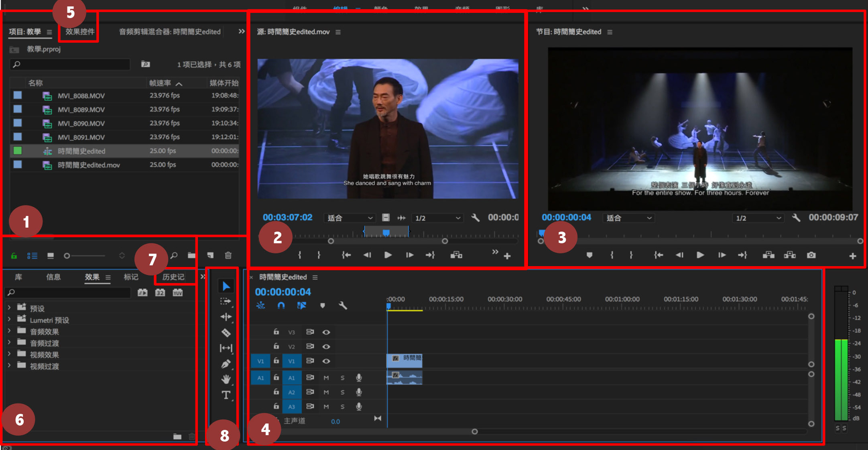Solo audio track A1
Image resolution: width=868 pixels, height=450 pixels.
point(342,378)
